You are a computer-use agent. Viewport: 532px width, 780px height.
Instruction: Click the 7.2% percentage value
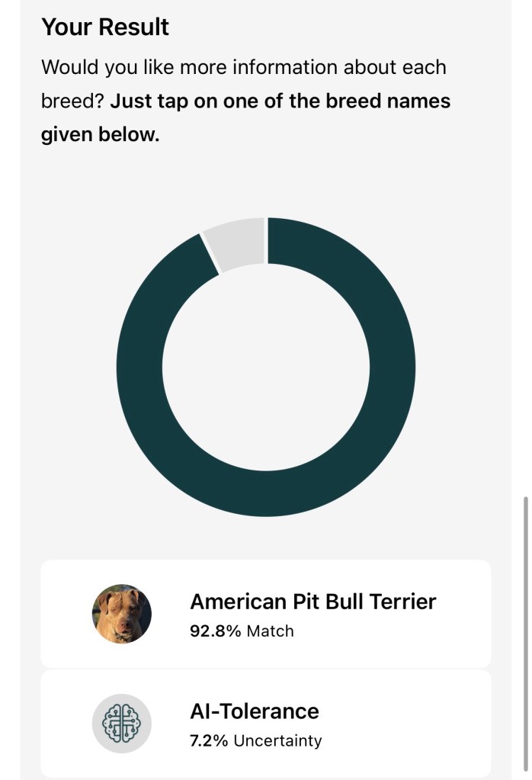click(209, 740)
